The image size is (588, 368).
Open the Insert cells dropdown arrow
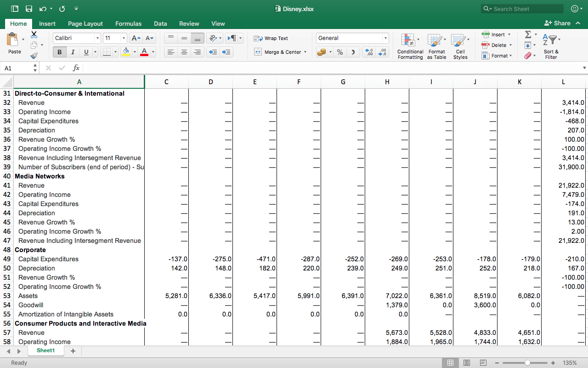[x=510, y=34]
